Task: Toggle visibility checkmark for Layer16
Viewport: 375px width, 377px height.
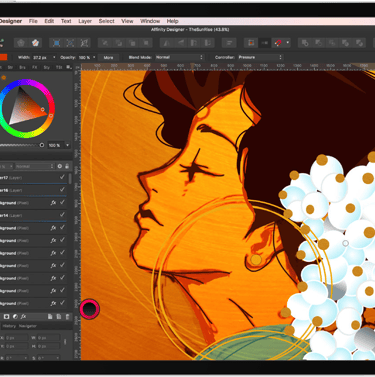Action: (62, 190)
